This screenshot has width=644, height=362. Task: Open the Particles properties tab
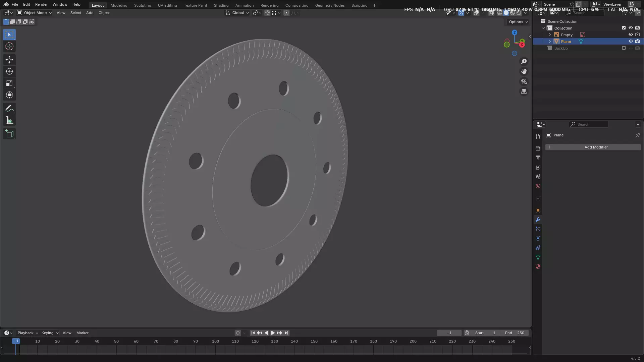click(538, 229)
